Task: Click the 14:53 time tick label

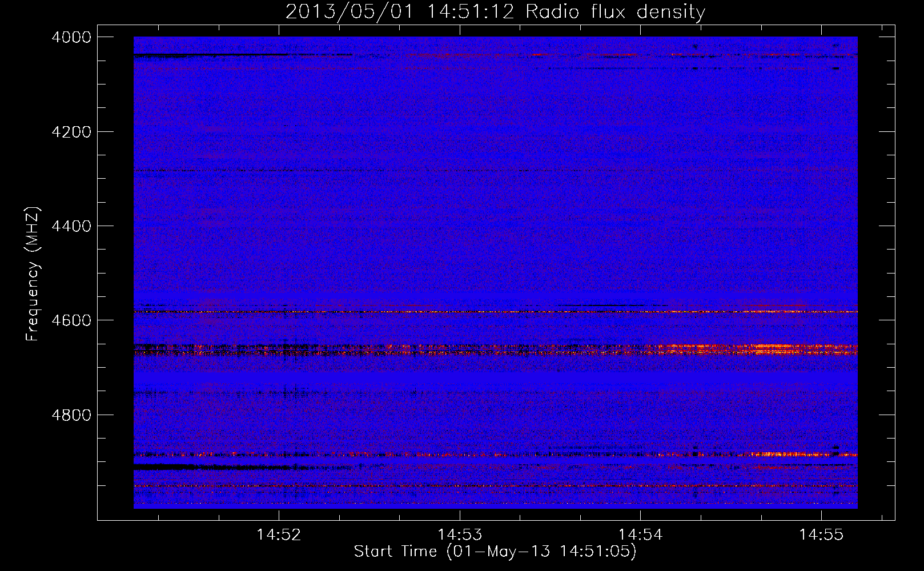Action: coord(460,534)
